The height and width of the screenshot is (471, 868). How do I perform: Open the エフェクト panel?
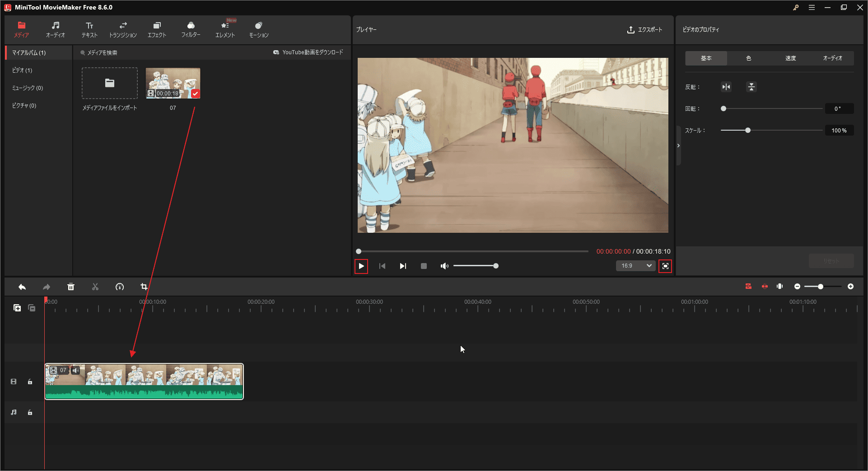coord(157,29)
